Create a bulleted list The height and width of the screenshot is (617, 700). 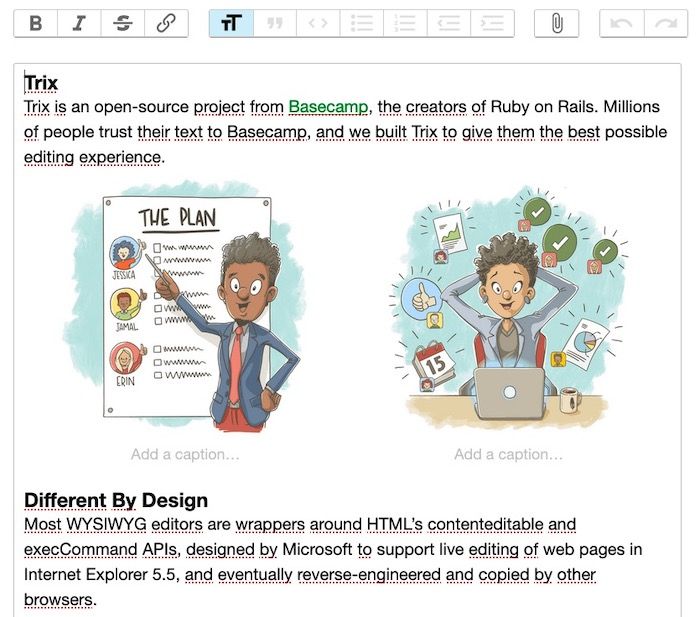362,24
